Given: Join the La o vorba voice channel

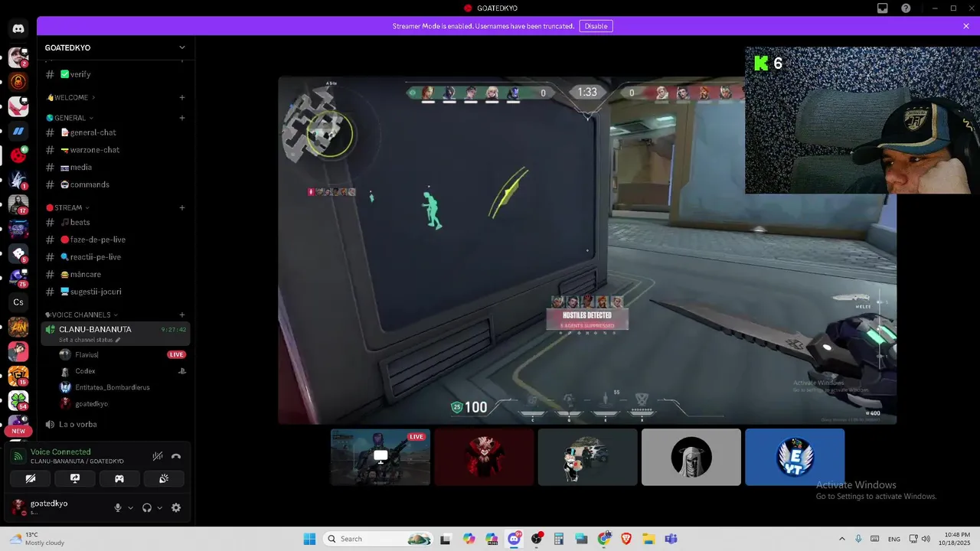Looking at the screenshot, I should (x=116, y=424).
